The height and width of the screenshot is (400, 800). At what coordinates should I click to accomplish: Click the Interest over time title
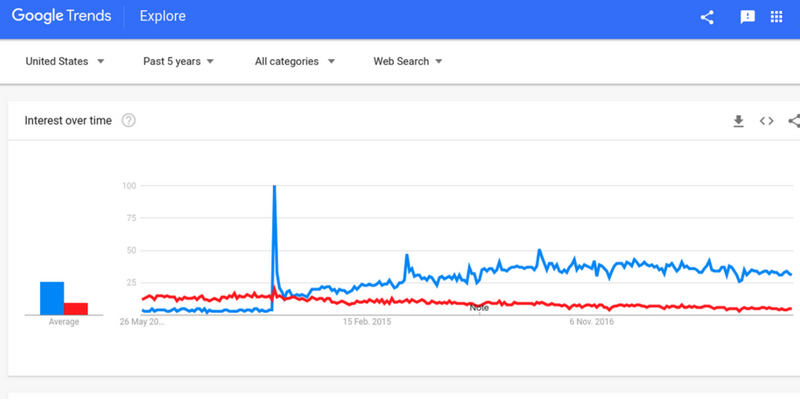[68, 121]
